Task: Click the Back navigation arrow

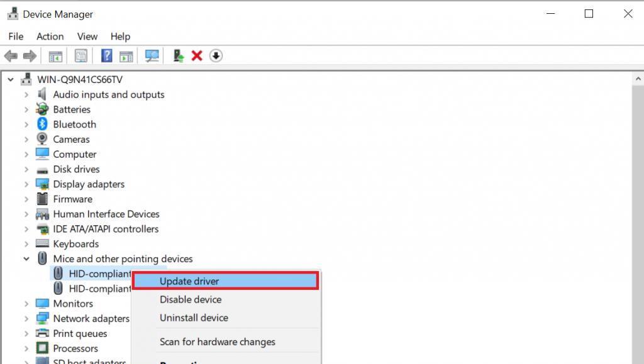Action: pos(10,55)
